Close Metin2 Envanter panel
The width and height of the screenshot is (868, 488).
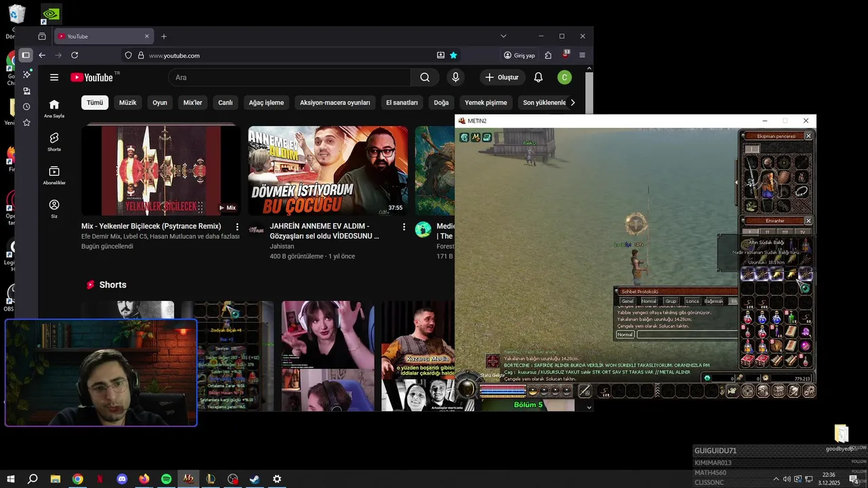tap(808, 221)
